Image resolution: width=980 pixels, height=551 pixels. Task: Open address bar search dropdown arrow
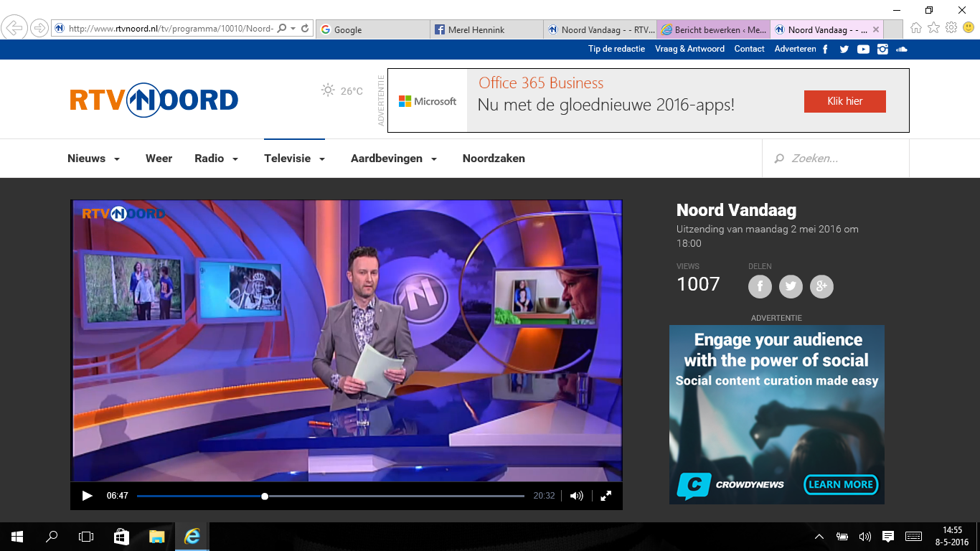293,29
